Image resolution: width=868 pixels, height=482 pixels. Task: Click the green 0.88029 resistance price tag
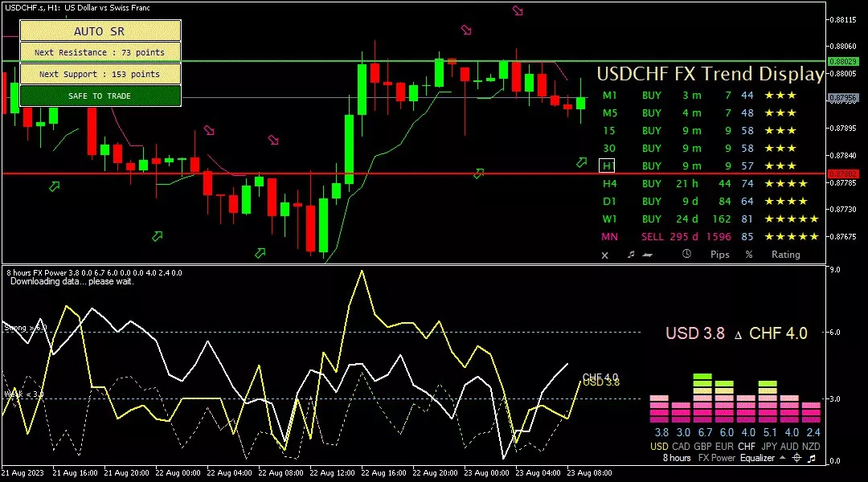842,61
